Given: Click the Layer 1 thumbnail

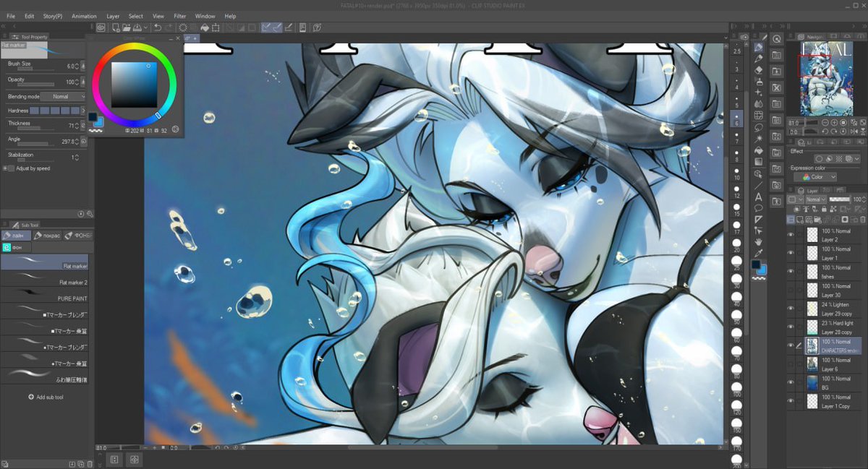Looking at the screenshot, I should [x=812, y=254].
